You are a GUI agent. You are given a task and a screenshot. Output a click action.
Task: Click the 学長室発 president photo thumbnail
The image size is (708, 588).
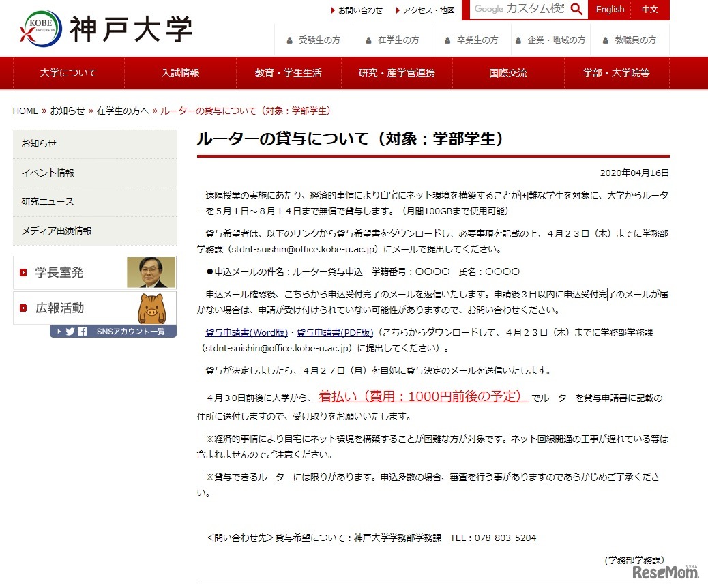tap(150, 272)
